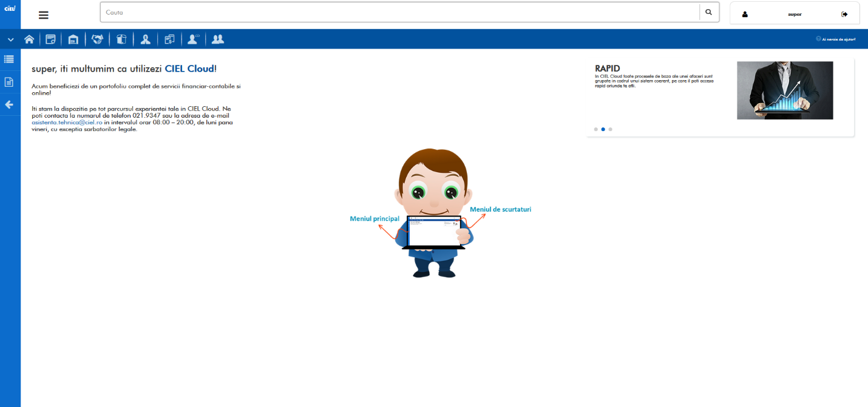
Task: Click the list icon in left sidebar
Action: click(x=9, y=59)
